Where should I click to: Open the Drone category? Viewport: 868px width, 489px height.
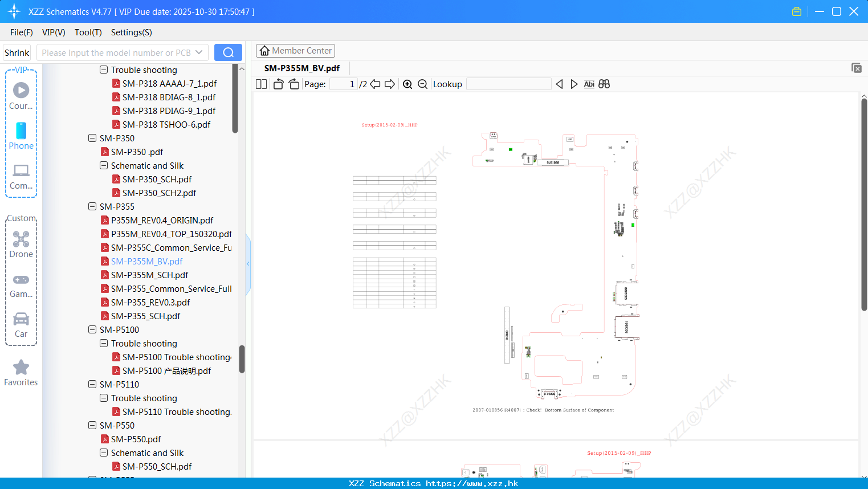point(21,244)
